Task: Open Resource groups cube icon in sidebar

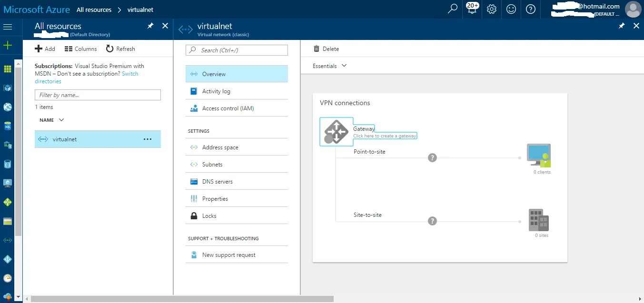Action: coord(7,88)
